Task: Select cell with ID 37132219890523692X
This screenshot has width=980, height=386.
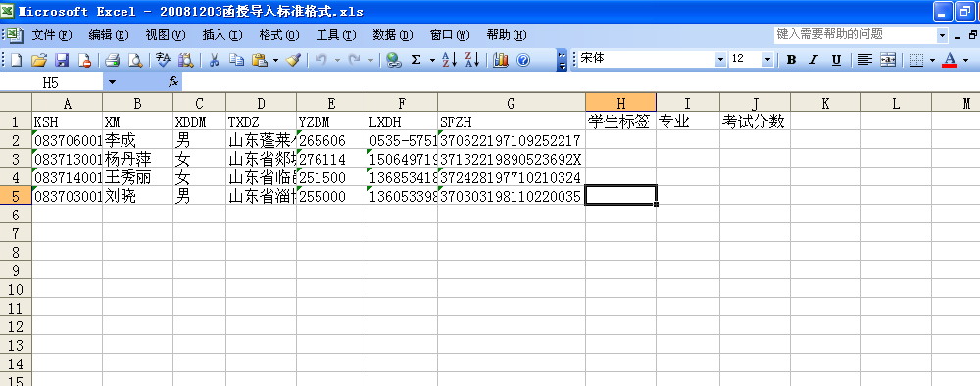Action: (512, 159)
